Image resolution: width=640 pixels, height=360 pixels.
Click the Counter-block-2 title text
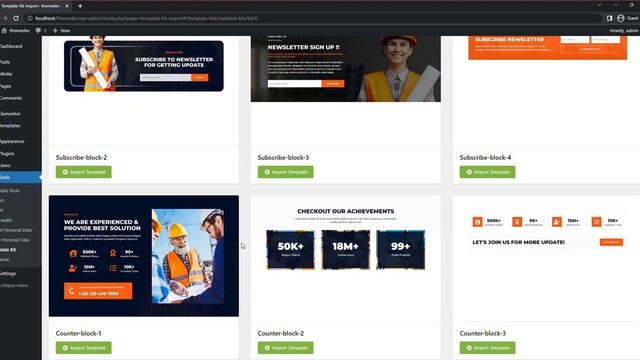281,333
